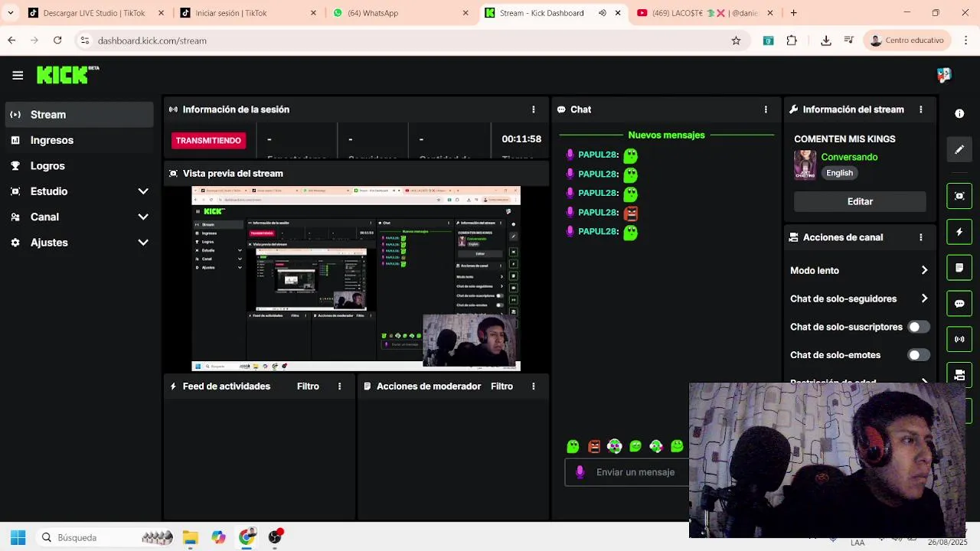
Task: Open the hamburger menu beside Kick logo
Action: [x=18, y=75]
